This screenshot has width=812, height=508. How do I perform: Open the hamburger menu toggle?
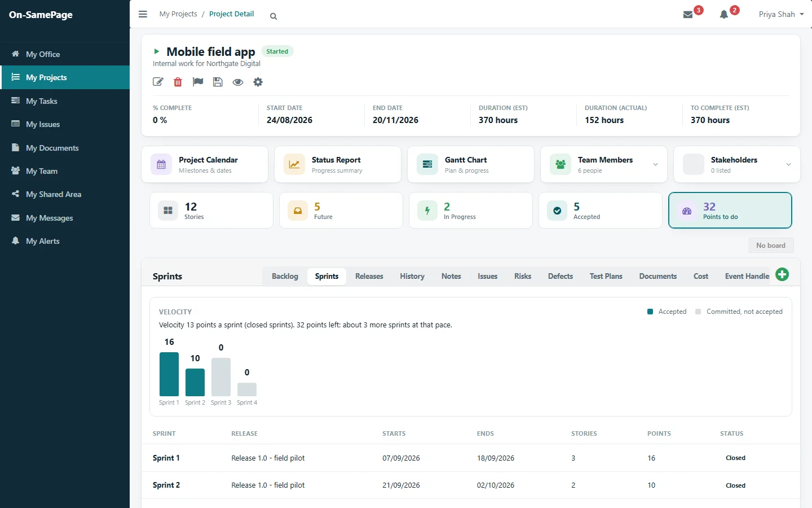[143, 14]
